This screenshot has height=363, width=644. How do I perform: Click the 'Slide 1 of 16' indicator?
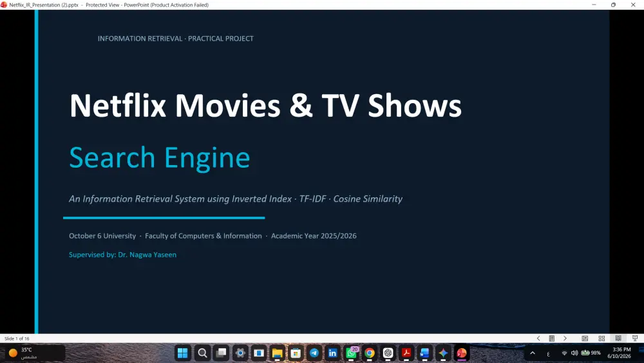[x=17, y=338]
